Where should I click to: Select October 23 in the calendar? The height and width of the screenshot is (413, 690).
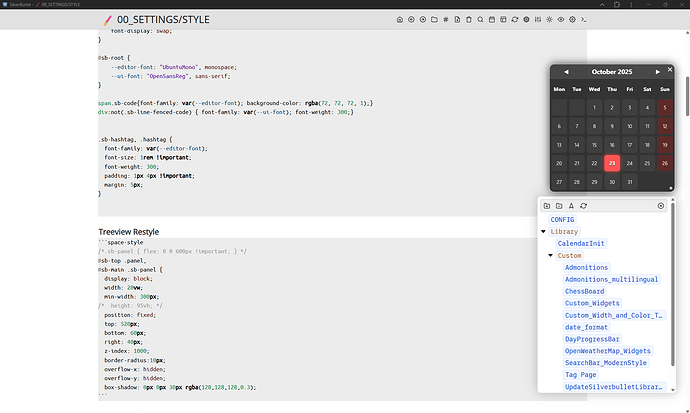(612, 163)
